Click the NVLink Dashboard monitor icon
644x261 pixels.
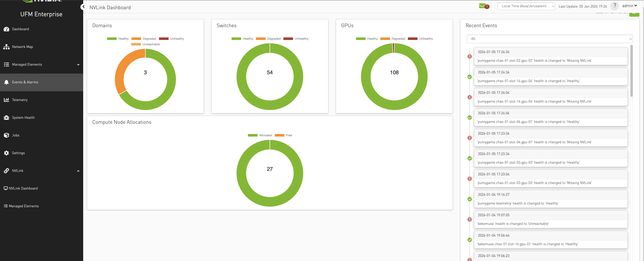point(6,188)
